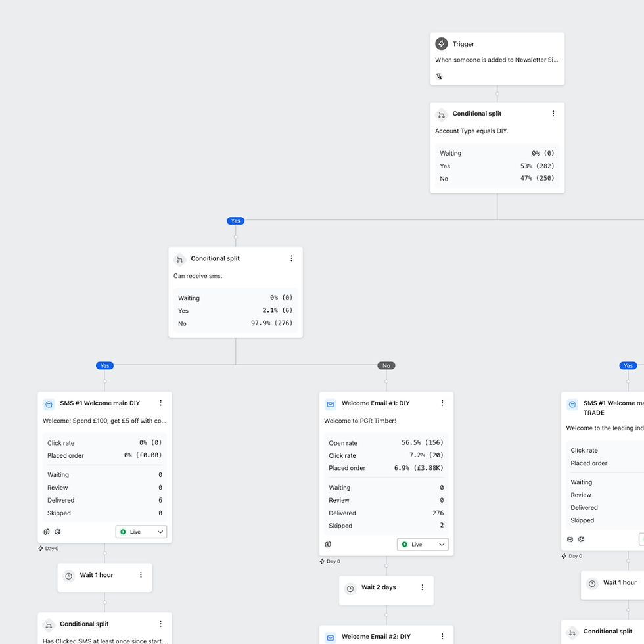
Task: Click clock icon on Wait 2 days step
Action: pyautogui.click(x=350, y=589)
